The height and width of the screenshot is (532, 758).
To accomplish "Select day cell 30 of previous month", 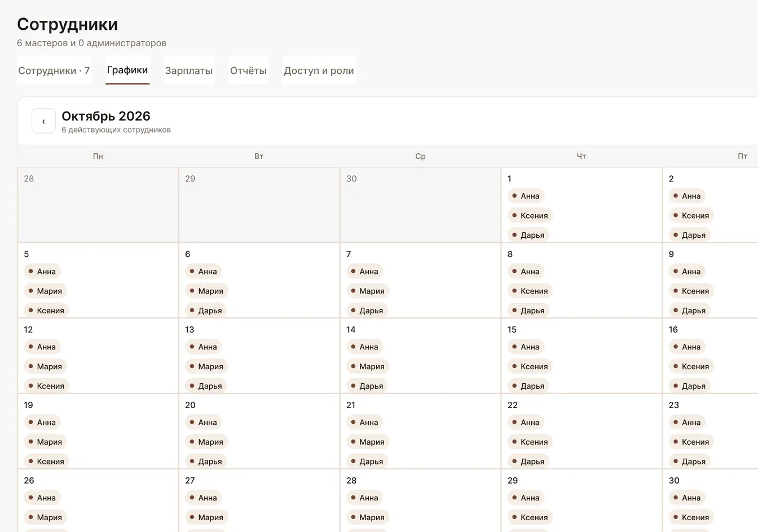I will coord(420,205).
